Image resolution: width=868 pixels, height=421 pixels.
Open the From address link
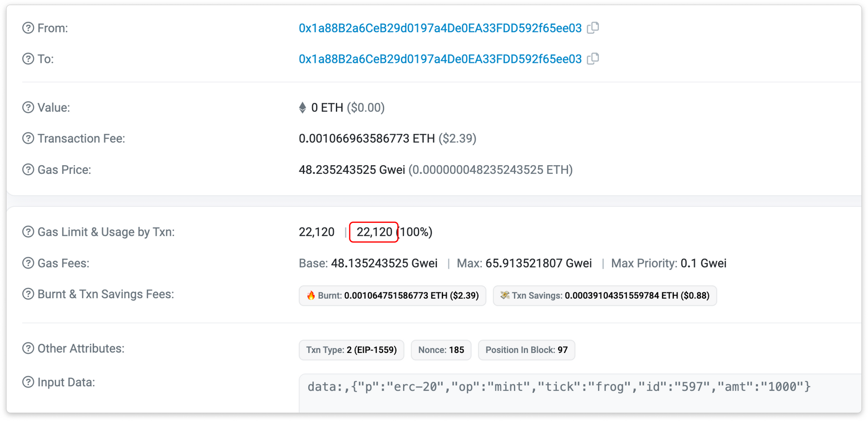pyautogui.click(x=440, y=28)
